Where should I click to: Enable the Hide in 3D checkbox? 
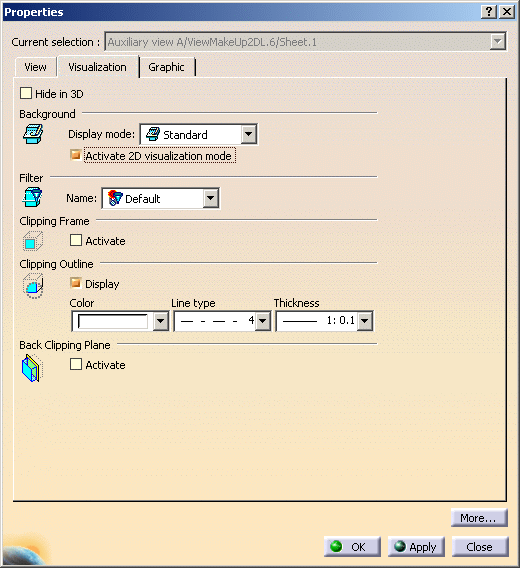click(26, 93)
